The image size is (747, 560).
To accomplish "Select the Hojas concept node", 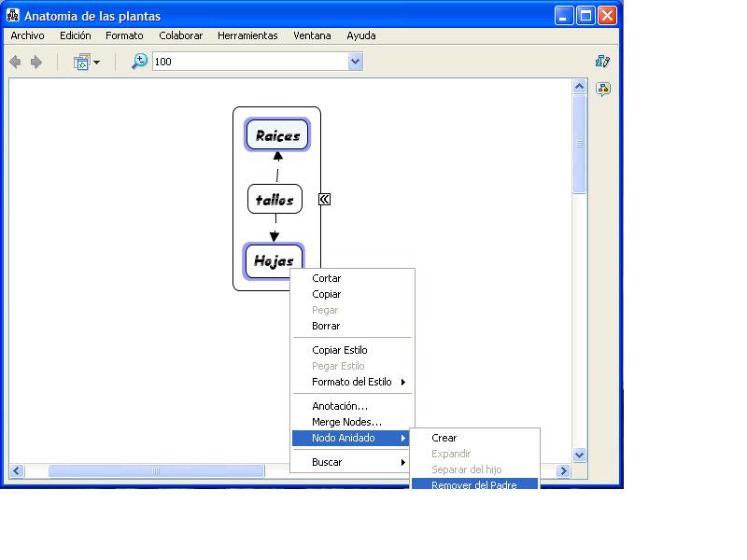I will tap(274, 261).
